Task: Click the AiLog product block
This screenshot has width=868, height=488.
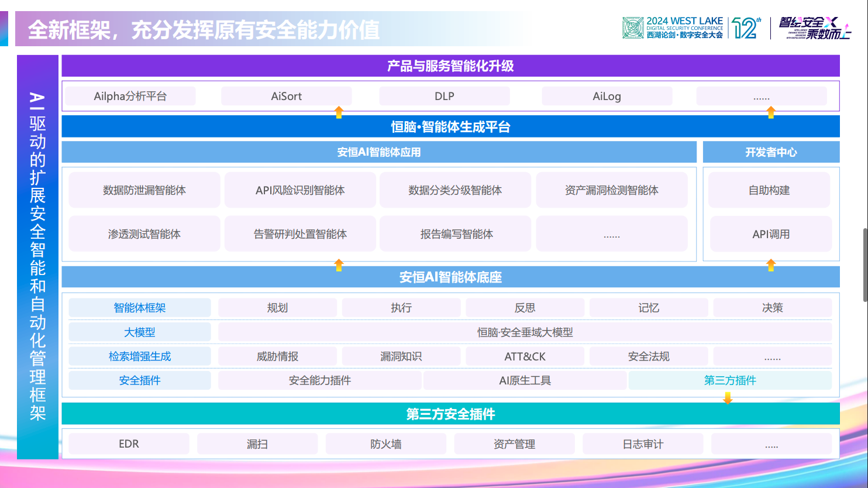Action: [607, 96]
